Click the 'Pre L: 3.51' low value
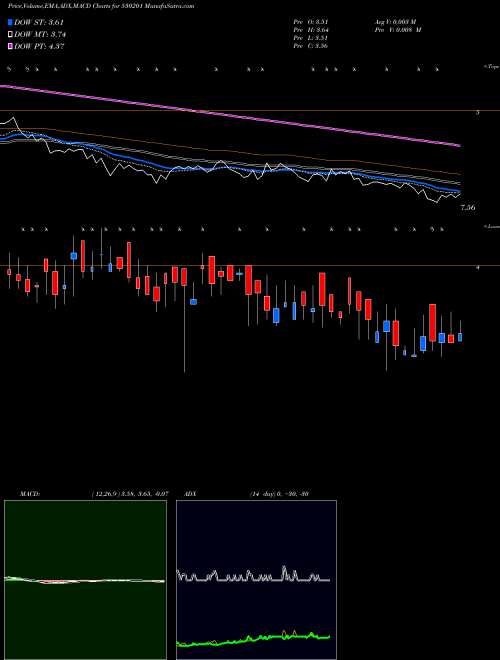 [x=311, y=38]
